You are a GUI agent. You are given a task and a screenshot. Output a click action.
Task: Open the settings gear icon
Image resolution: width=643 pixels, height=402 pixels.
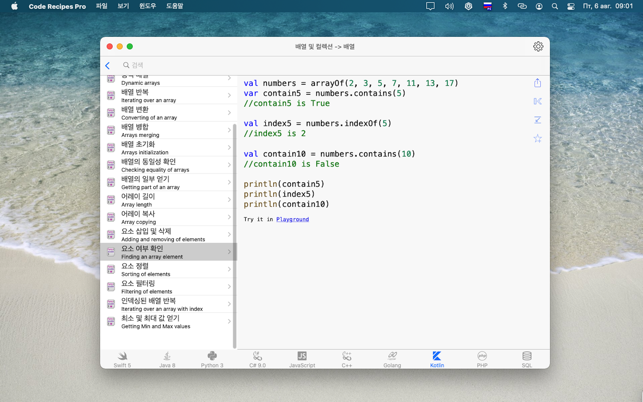click(538, 46)
